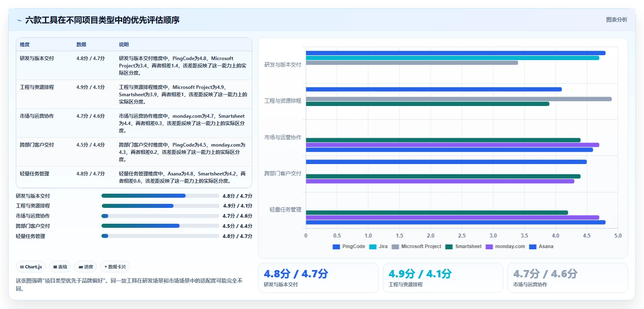This screenshot has width=644, height=309.
Task: Click the 工程与资源排程 progress bar
Action: click(160, 206)
